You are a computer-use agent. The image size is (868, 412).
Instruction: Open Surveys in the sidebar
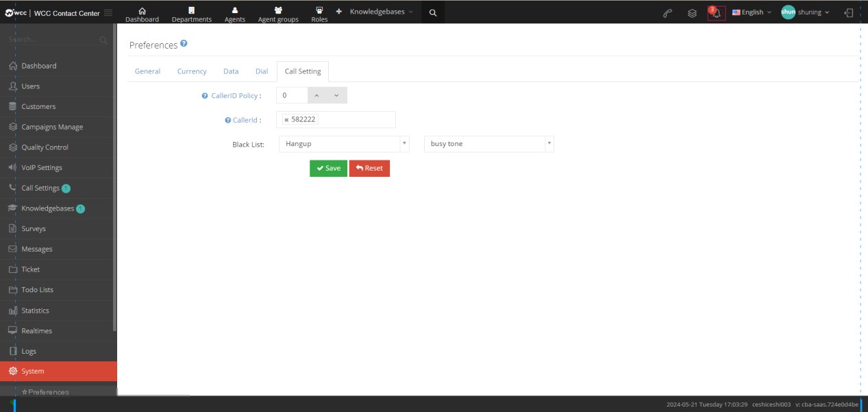(x=58, y=228)
